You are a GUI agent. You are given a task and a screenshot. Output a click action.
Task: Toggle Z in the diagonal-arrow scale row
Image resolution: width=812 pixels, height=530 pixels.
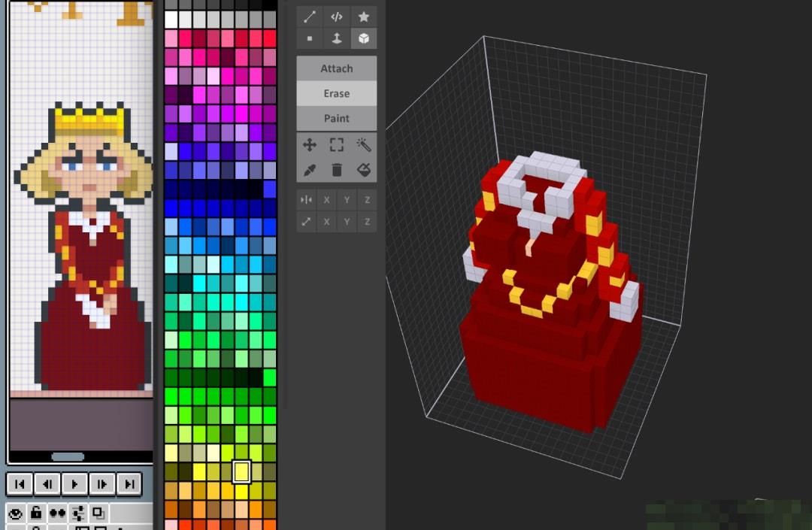pyautogui.click(x=367, y=222)
